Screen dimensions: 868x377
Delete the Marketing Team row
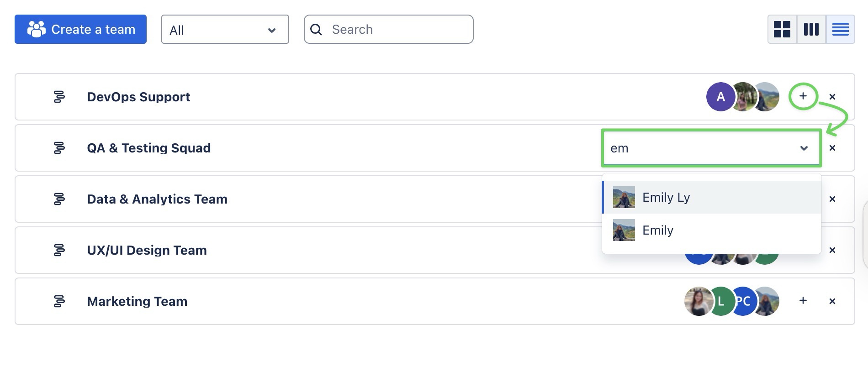(832, 301)
